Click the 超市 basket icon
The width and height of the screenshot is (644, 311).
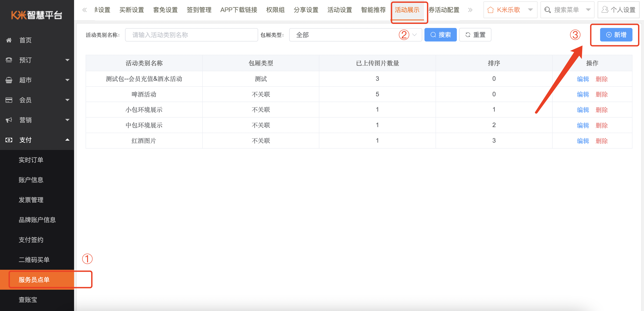coord(9,80)
